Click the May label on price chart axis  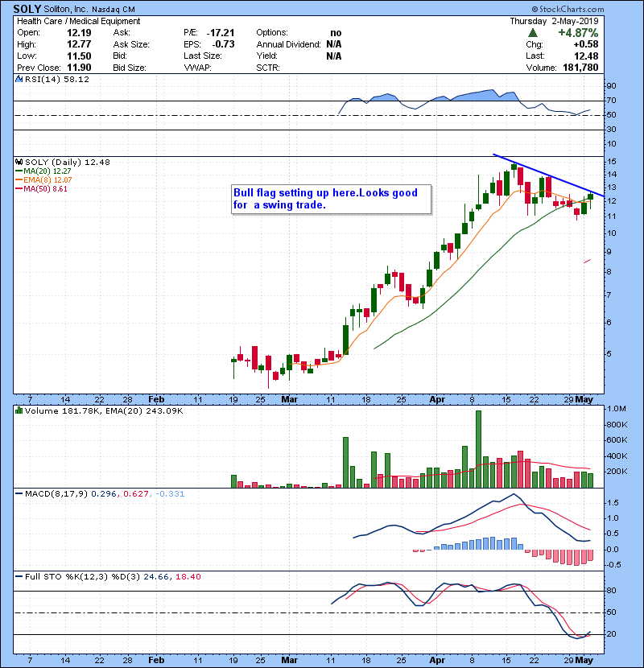tap(584, 399)
